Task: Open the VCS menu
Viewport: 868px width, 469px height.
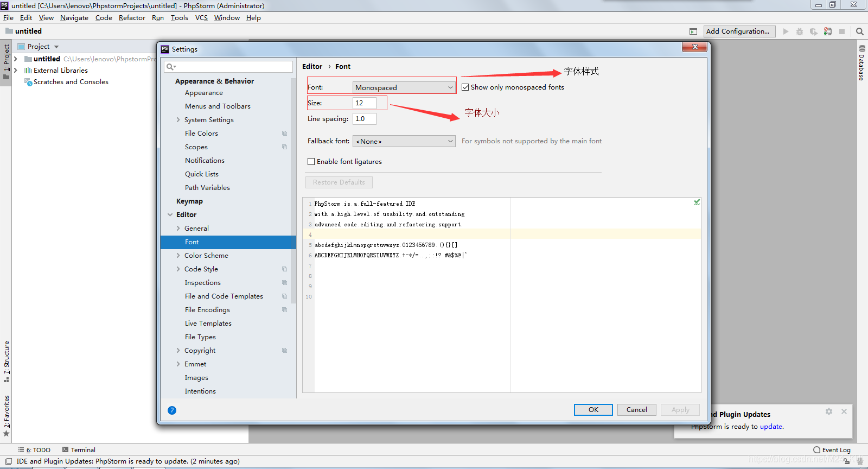Action: (201, 18)
